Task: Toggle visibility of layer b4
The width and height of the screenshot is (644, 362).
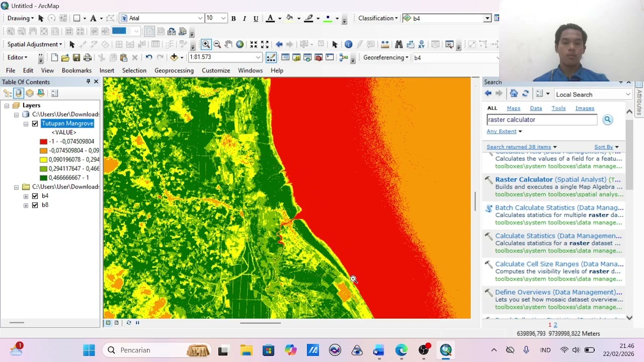Action: [35, 196]
